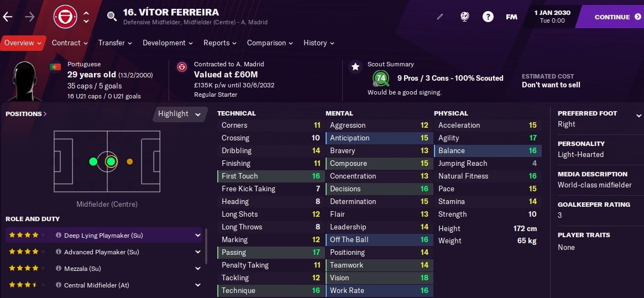
Task: Open the Highlight dropdown
Action: click(179, 114)
